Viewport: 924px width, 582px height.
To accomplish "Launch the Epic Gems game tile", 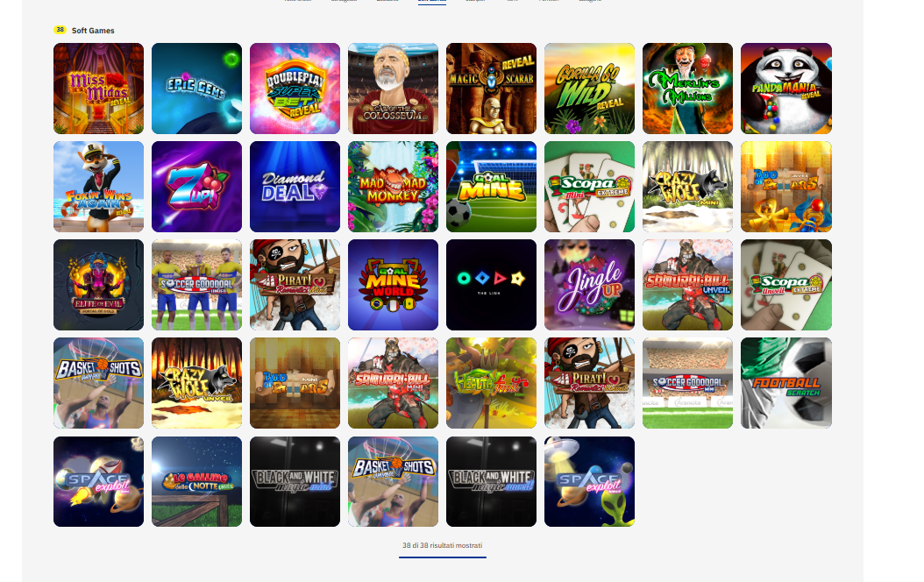I will [197, 89].
